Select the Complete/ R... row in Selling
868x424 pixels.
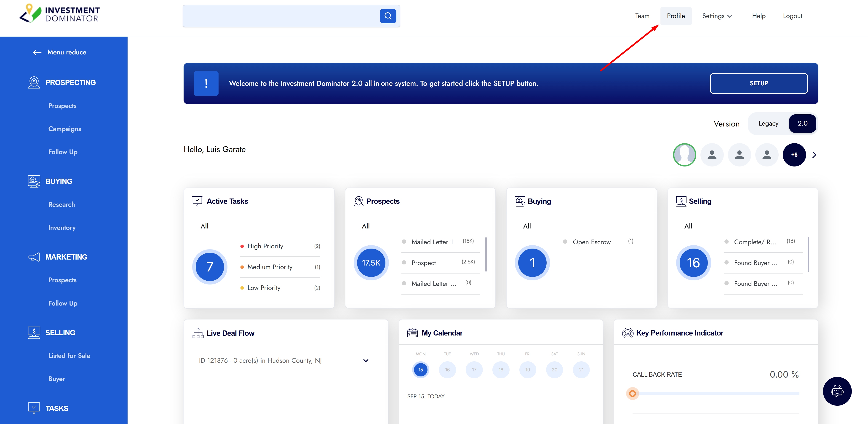[x=763, y=242]
